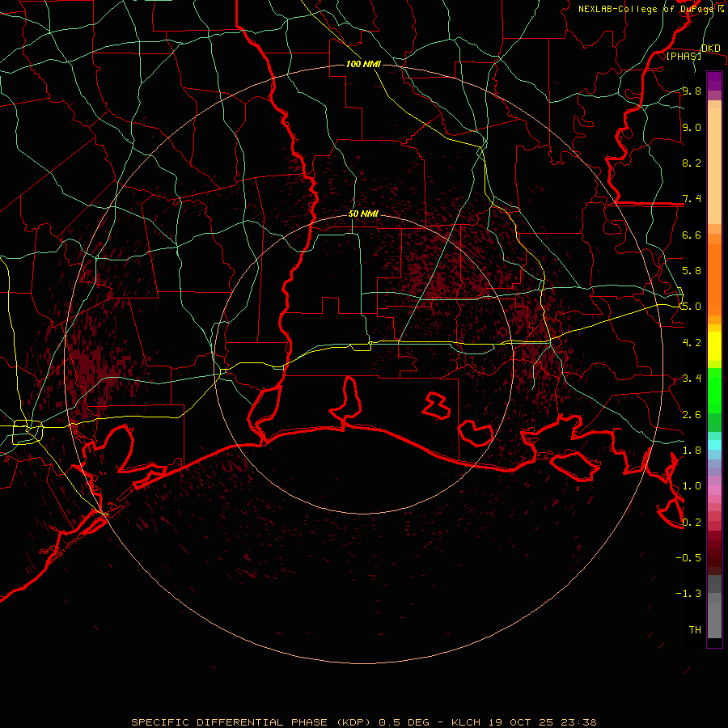Viewport: 728px width, 728px height.
Task: Click the 1.0 scale value
Action: (x=692, y=486)
